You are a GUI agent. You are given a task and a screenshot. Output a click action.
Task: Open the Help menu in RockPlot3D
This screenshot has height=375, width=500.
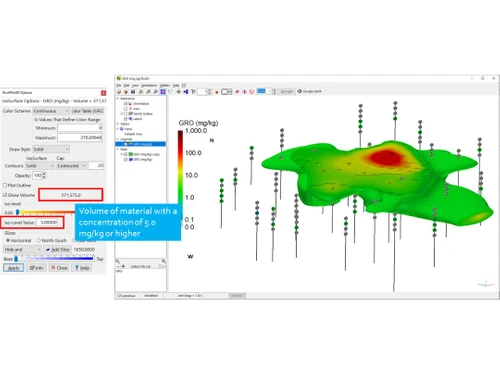pos(176,85)
